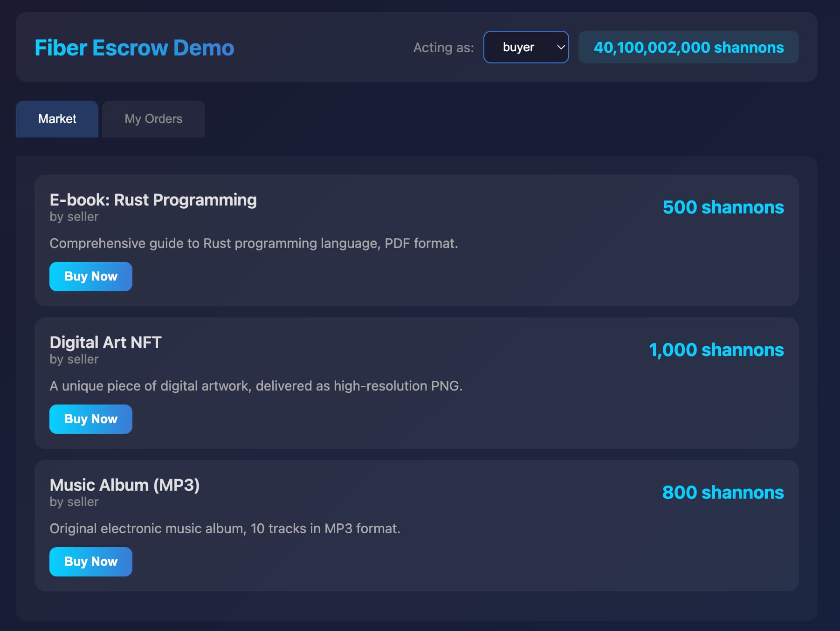
Task: Click the 10 tracks MP3 description text
Action: click(x=225, y=528)
